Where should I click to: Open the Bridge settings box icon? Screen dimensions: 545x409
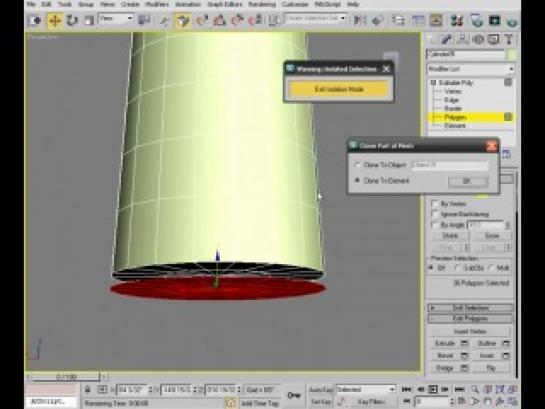pyautogui.click(x=464, y=368)
